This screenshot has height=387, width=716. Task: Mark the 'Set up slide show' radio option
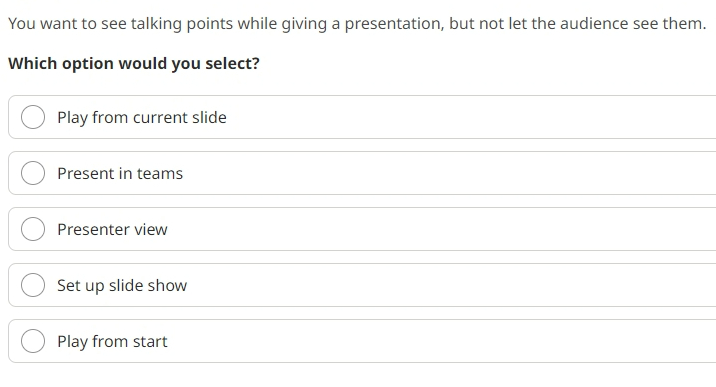click(33, 285)
